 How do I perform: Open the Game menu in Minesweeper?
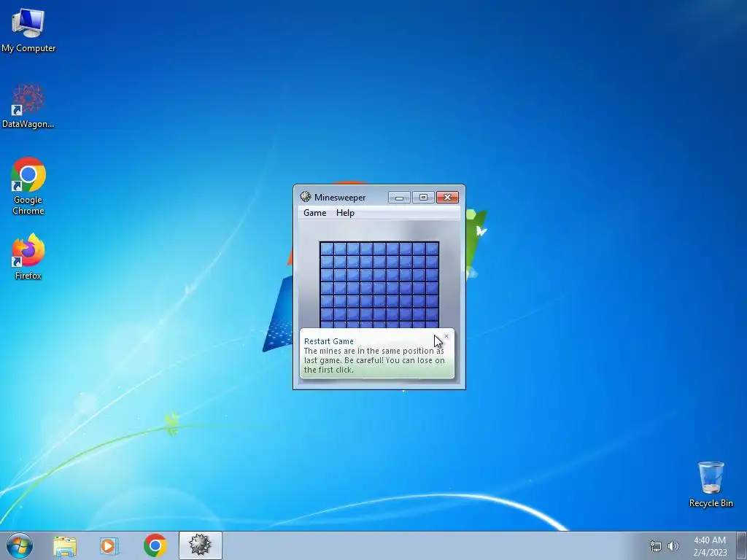click(315, 213)
